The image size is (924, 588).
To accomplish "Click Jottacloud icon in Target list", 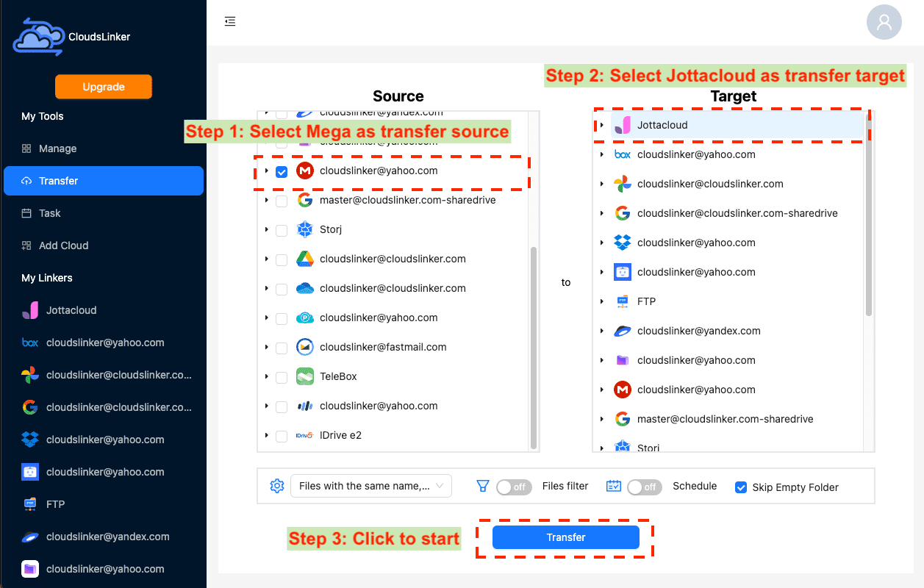I will (623, 125).
